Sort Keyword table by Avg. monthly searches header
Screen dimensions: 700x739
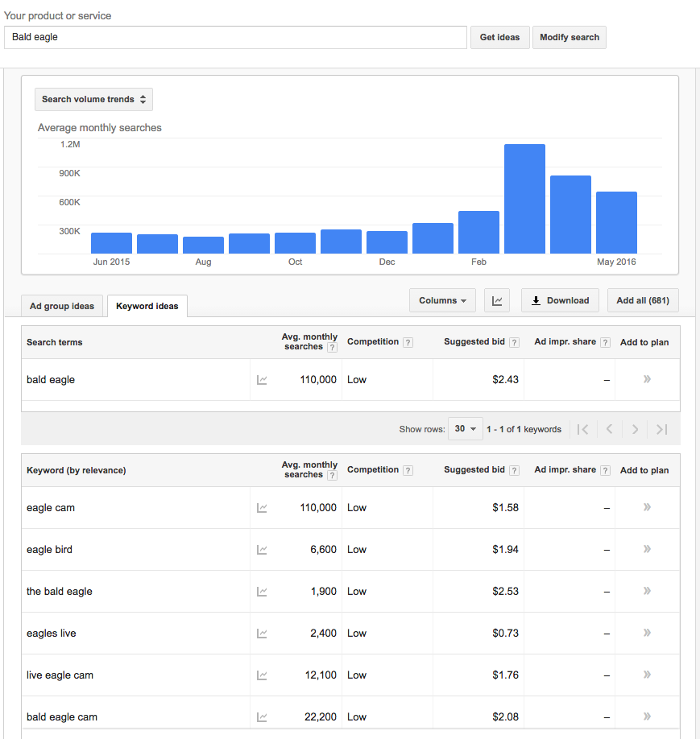pyautogui.click(x=309, y=470)
